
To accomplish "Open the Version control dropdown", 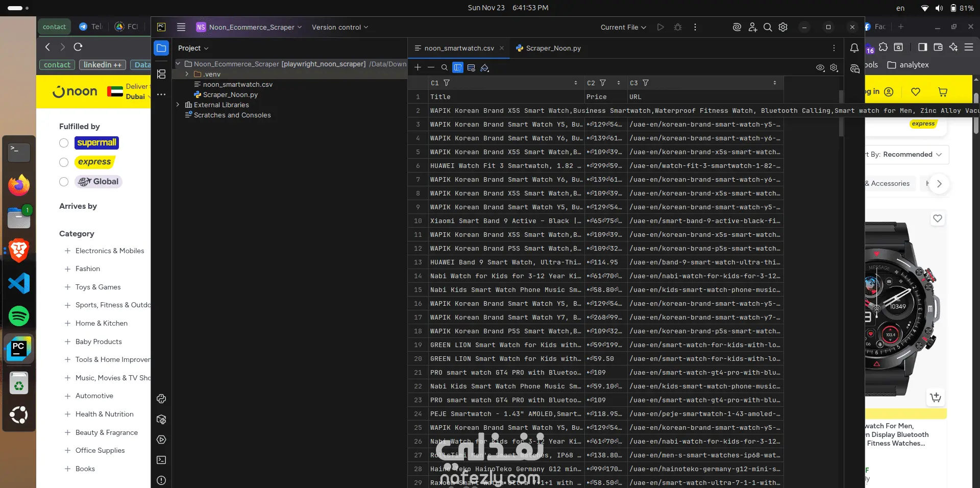I will pyautogui.click(x=340, y=27).
